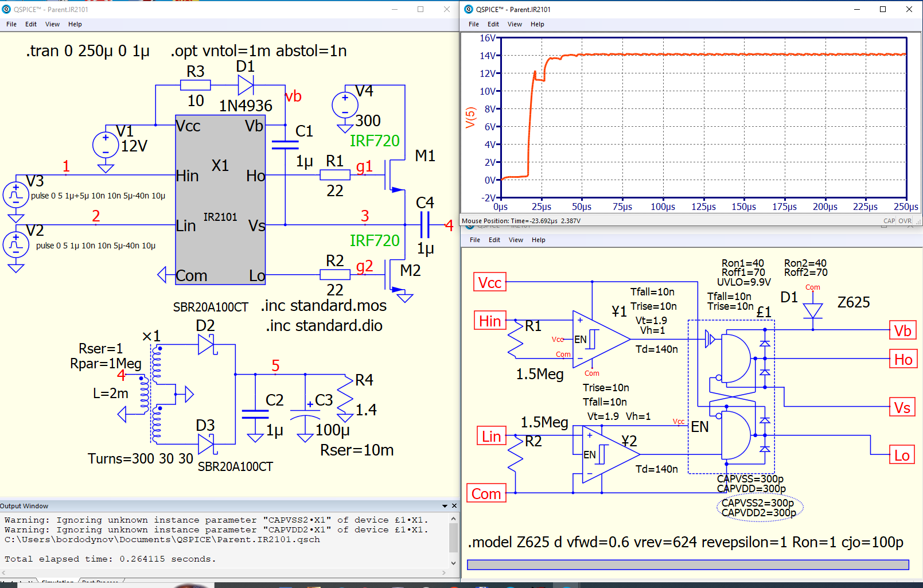
Task: Select R1 22 ohm gate resistor
Action: pyautogui.click(x=335, y=175)
